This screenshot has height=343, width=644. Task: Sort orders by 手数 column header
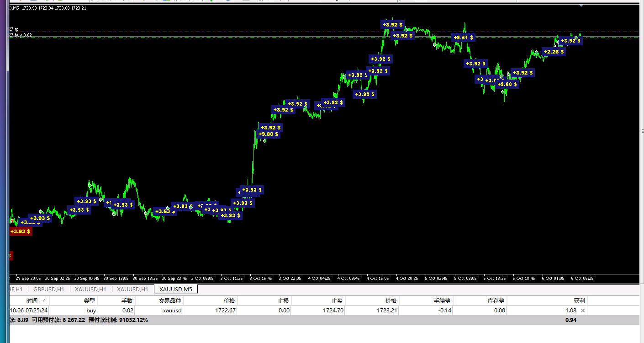[x=116, y=301]
